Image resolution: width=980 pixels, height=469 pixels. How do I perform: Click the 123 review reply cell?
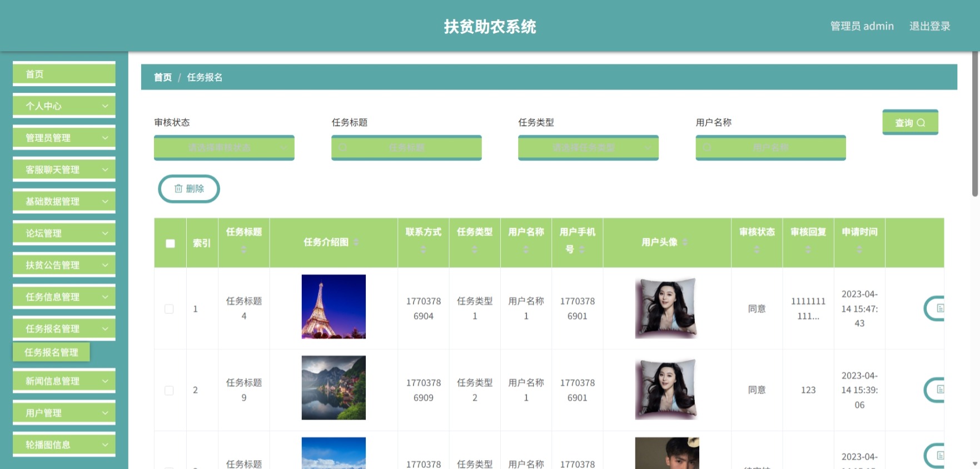808,390
